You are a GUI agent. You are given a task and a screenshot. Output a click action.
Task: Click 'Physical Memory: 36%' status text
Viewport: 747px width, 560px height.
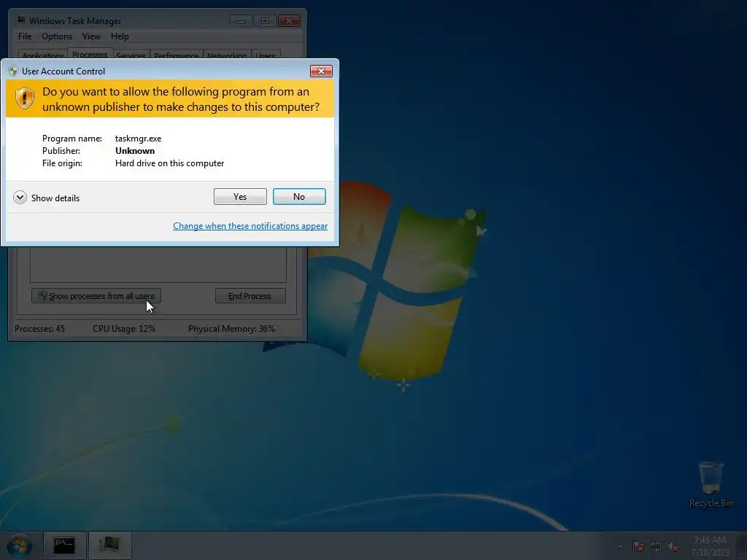(231, 329)
